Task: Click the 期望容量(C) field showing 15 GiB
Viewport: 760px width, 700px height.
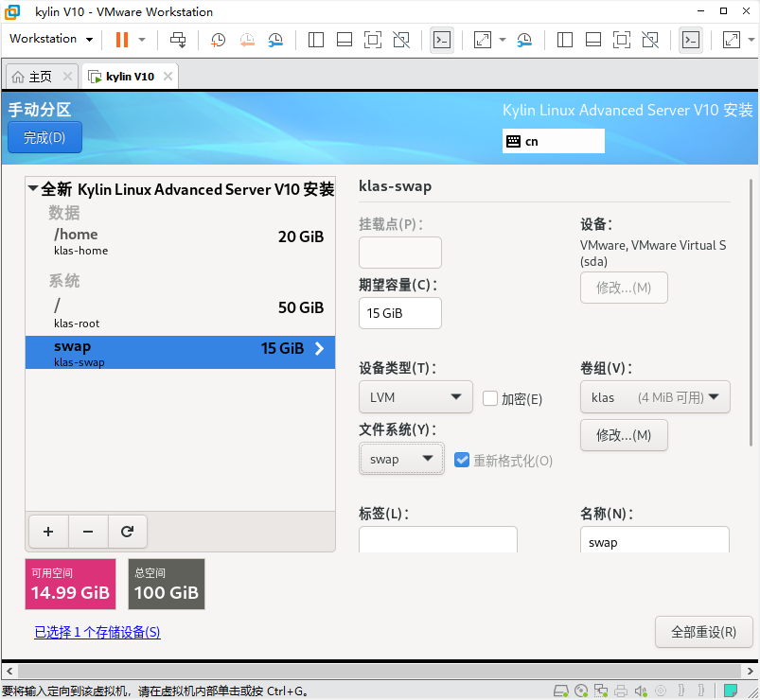Action: coord(399,313)
